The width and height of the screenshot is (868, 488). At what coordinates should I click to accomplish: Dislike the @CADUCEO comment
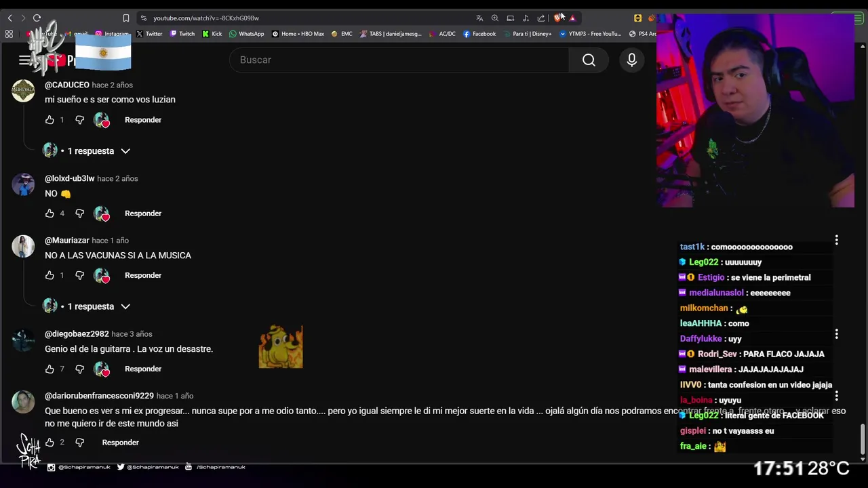[x=79, y=120]
